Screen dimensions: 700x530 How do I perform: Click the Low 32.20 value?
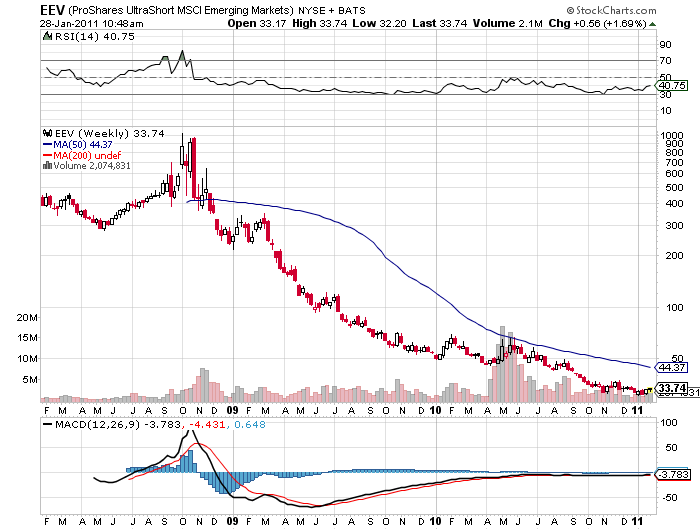(x=379, y=24)
